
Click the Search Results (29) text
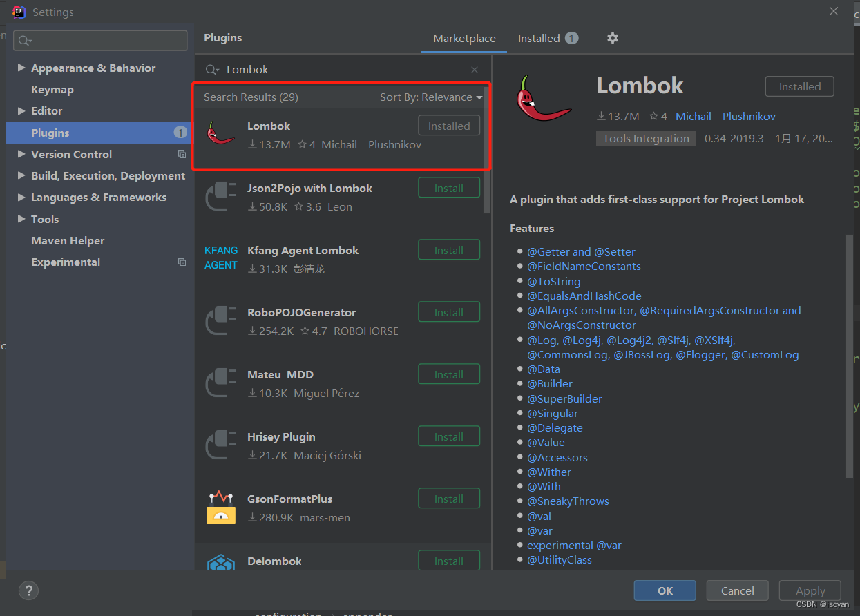(x=251, y=97)
